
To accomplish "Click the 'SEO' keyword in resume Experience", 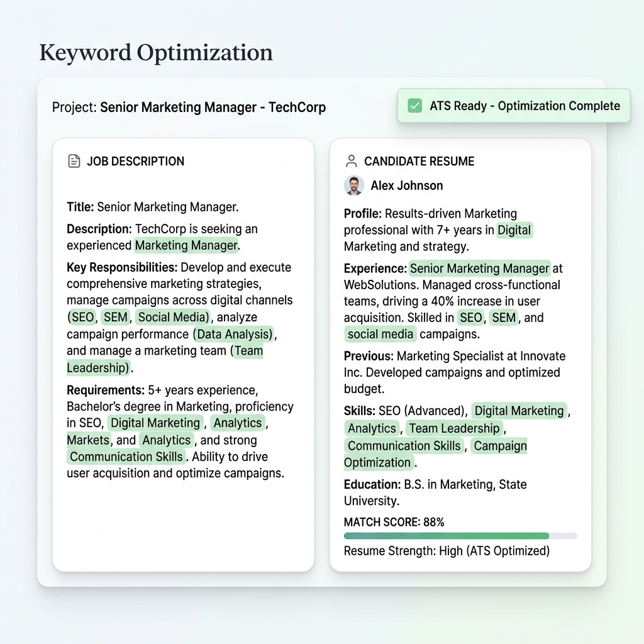I will coord(470,318).
